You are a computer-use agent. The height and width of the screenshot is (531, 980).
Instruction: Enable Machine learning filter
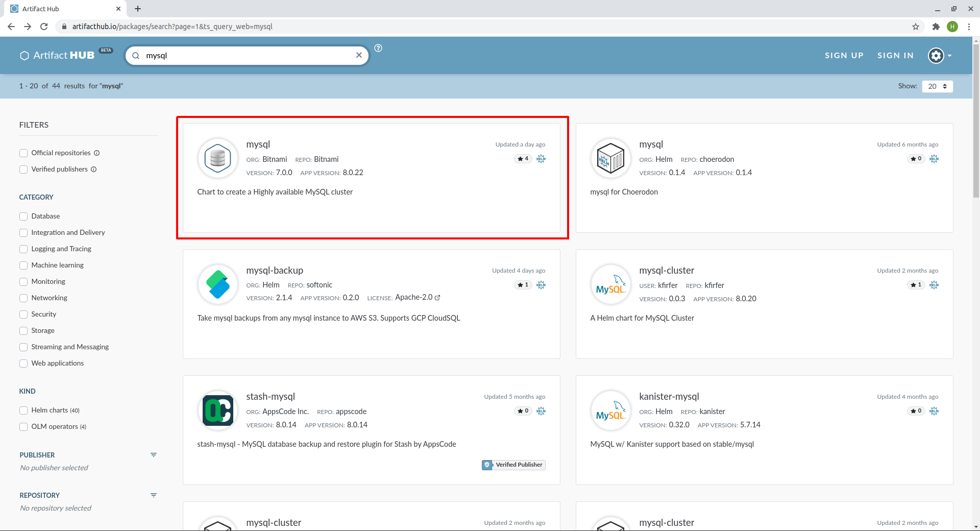[23, 265]
